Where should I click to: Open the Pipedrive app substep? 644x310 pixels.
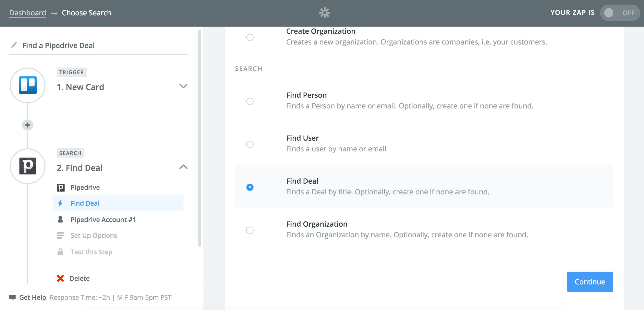point(118,187)
